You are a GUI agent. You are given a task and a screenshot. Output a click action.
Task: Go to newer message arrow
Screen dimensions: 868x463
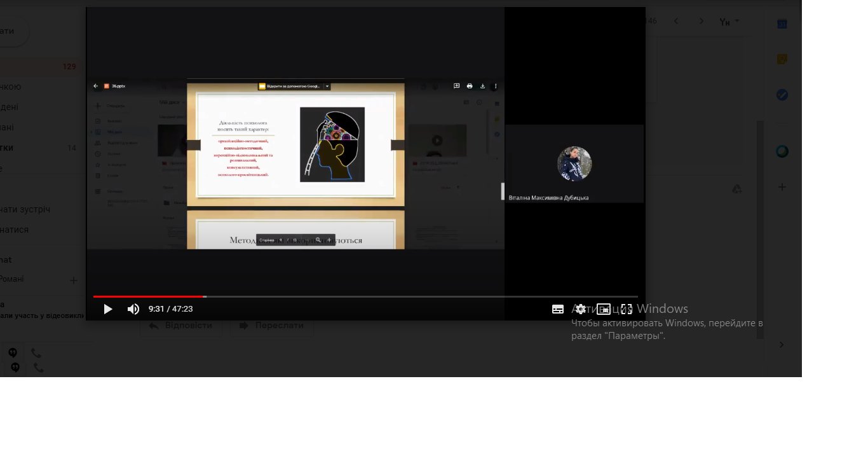[x=676, y=21]
